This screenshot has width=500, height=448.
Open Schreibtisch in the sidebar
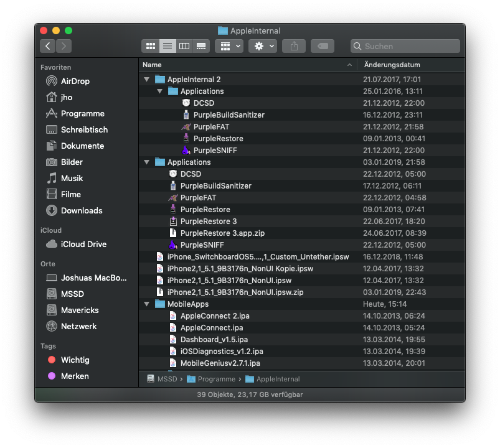click(x=77, y=129)
